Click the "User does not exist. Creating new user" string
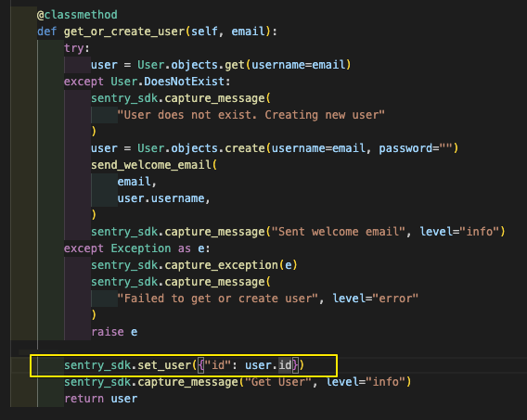 tap(251, 115)
